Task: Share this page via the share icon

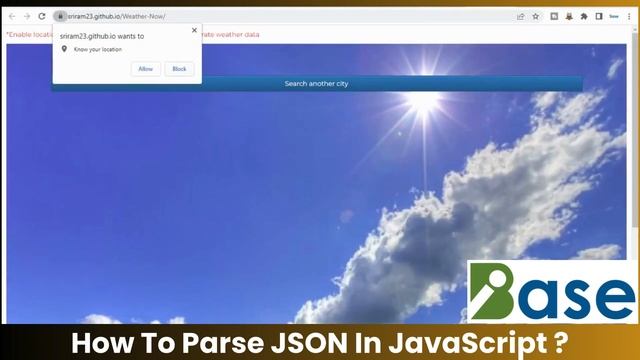Action: (x=520, y=16)
